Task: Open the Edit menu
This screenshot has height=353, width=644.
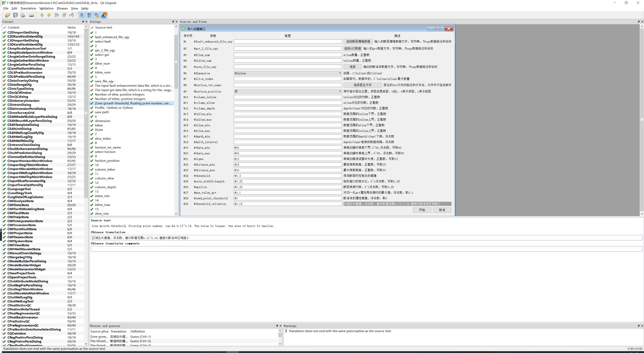Action: point(15,8)
